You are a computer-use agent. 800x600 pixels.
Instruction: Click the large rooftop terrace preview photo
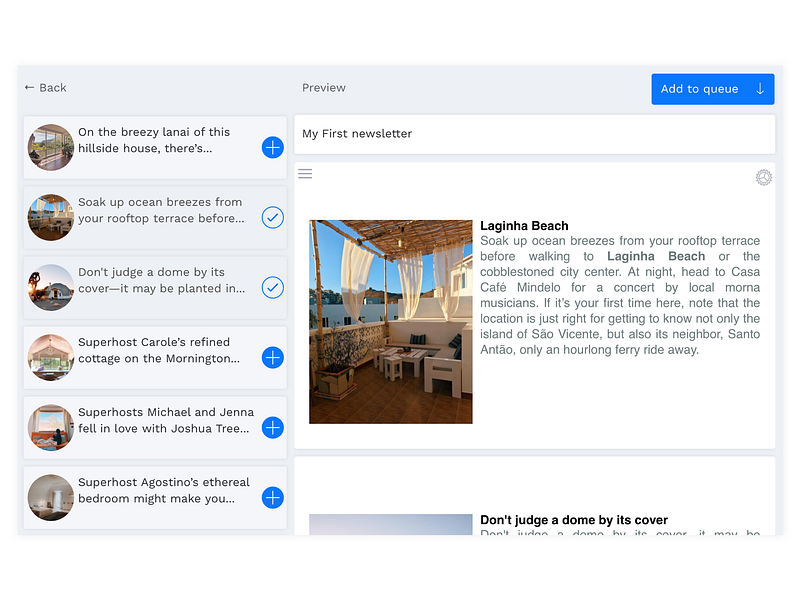tap(390, 321)
